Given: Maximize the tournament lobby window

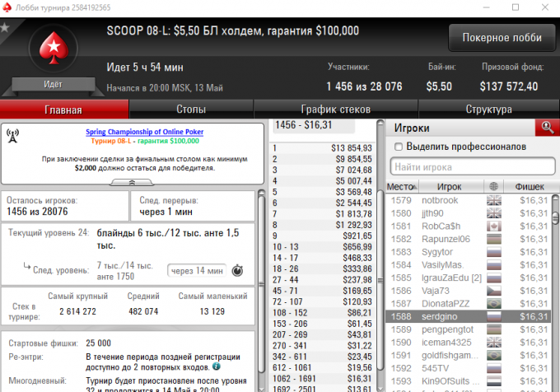Looking at the screenshot, I should point(516,7).
